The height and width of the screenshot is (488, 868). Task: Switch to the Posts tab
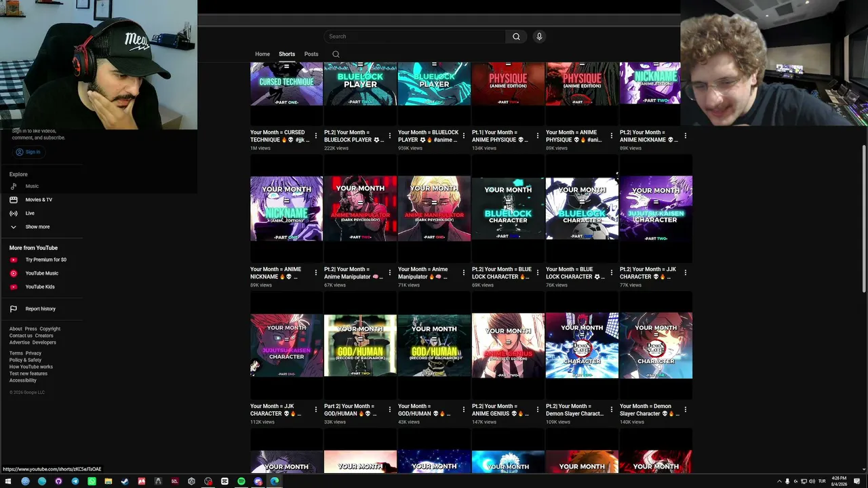click(x=311, y=54)
